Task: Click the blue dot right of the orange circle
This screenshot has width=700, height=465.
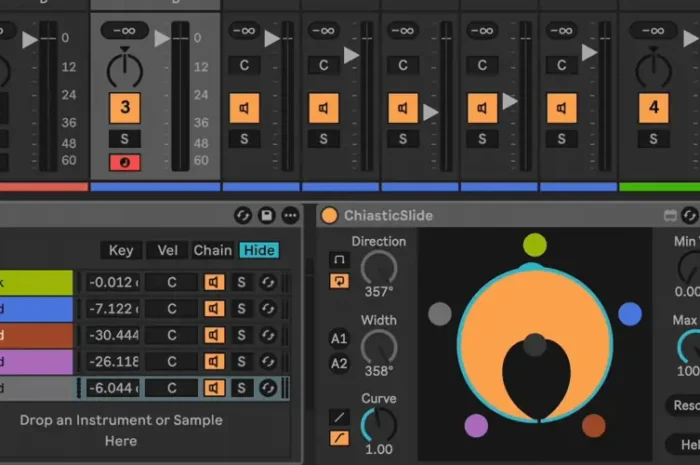Action: coord(630,314)
